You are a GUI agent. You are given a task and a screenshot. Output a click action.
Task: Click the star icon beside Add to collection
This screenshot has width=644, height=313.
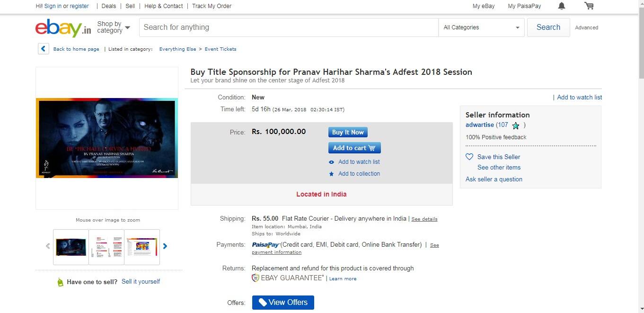[331, 174]
